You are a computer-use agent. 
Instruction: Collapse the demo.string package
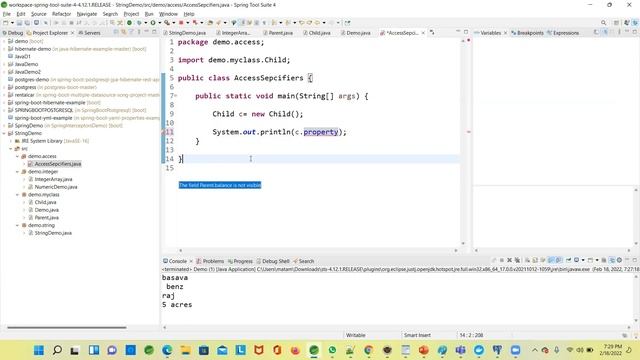click(18, 225)
